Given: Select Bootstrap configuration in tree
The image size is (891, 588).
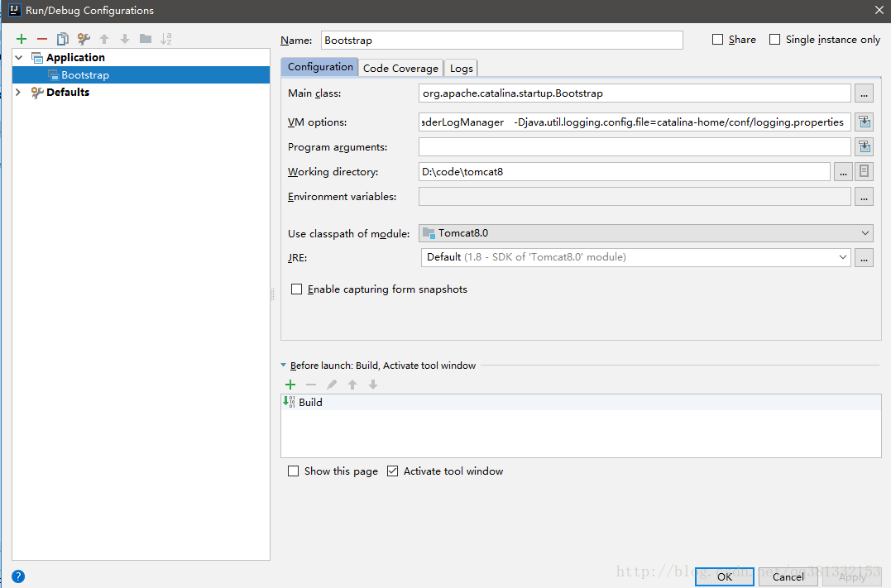Looking at the screenshot, I should [141, 75].
